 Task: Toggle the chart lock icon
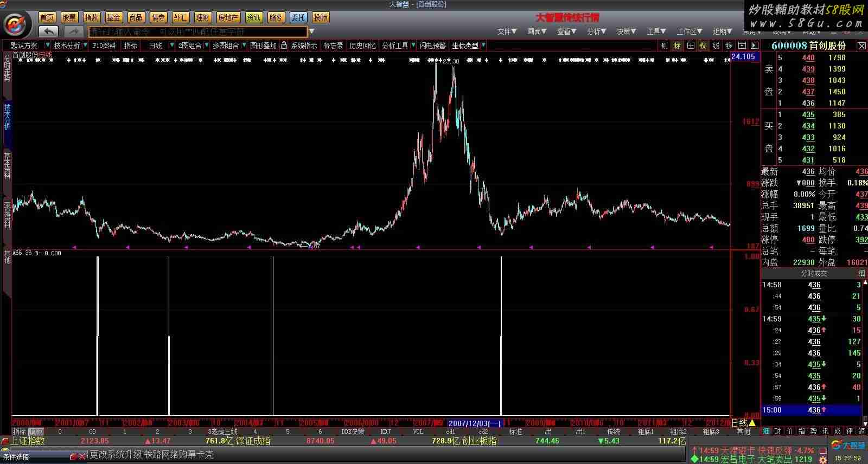pyautogui.click(x=284, y=46)
